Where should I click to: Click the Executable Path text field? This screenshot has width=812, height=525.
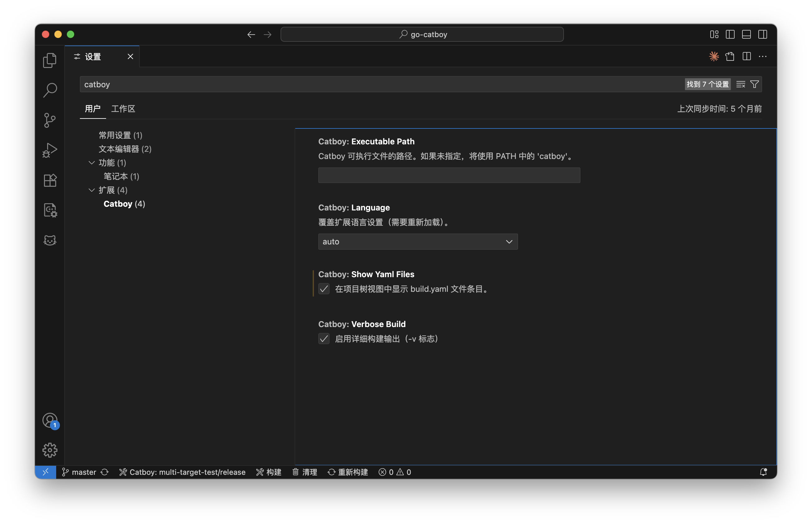click(x=449, y=175)
